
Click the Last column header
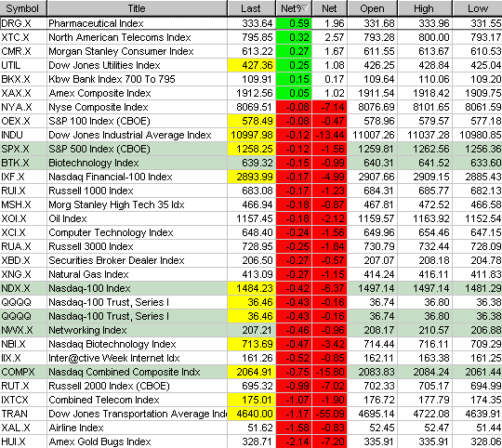point(251,8)
